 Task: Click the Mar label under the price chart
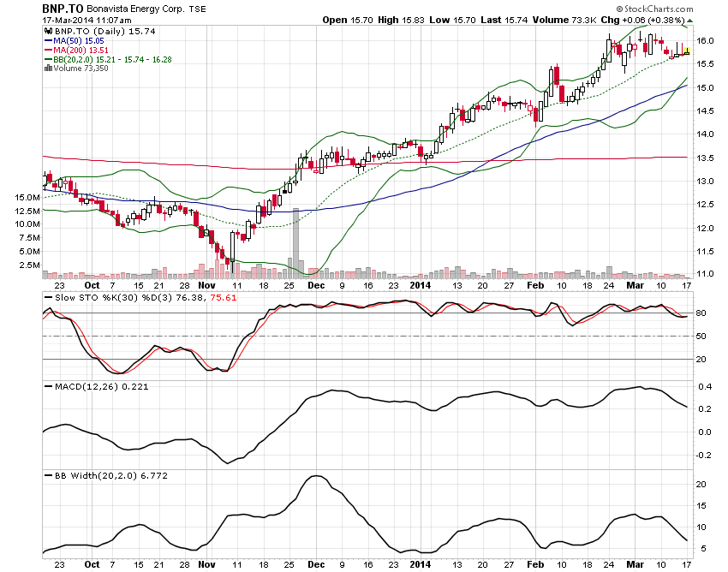[x=636, y=285]
